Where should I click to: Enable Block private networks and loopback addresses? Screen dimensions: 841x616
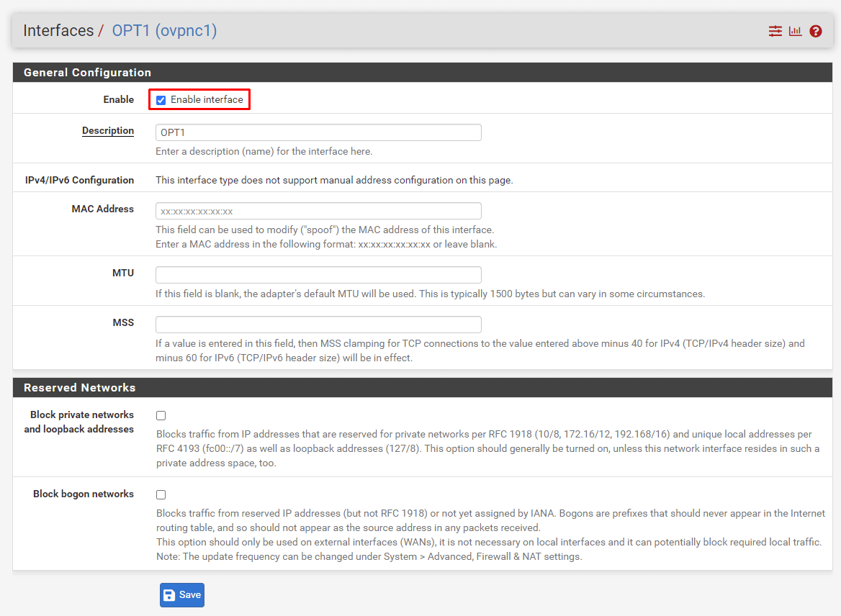tap(161, 415)
